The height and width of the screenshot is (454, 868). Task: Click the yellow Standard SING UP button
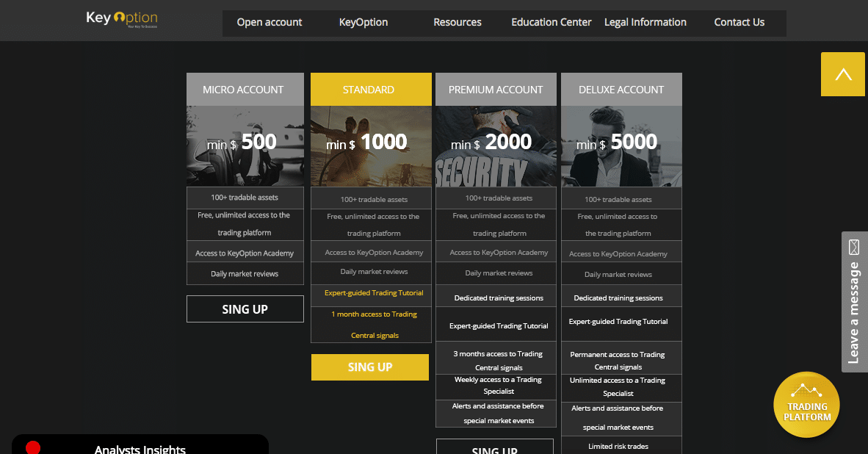(x=370, y=367)
